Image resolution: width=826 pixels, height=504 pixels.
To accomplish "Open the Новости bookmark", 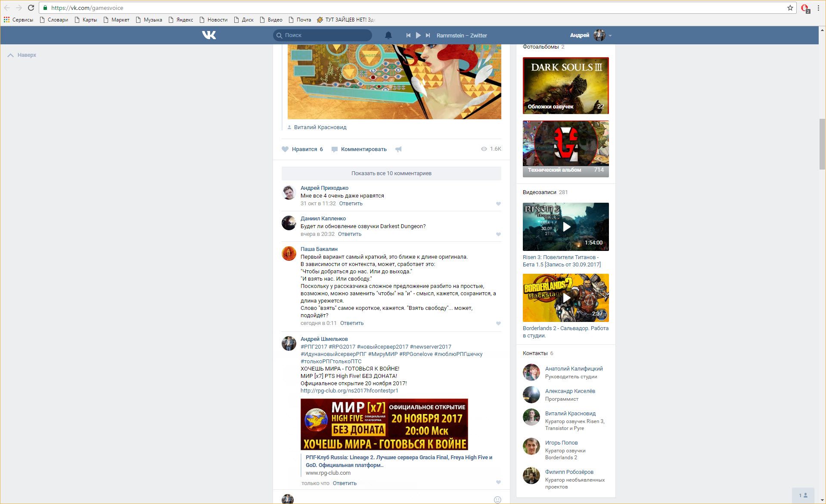I will coord(214,20).
